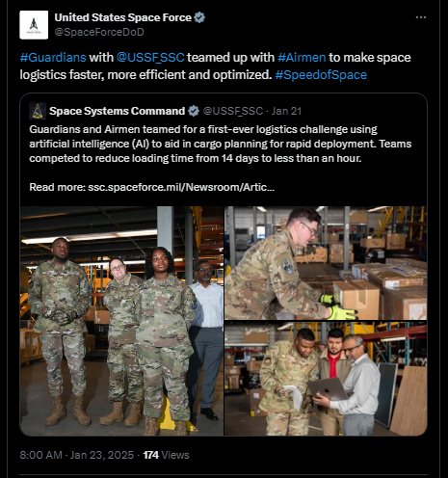Open the @USSF_SSC mention in tweet text
This screenshot has height=478, width=448.
click(x=150, y=58)
